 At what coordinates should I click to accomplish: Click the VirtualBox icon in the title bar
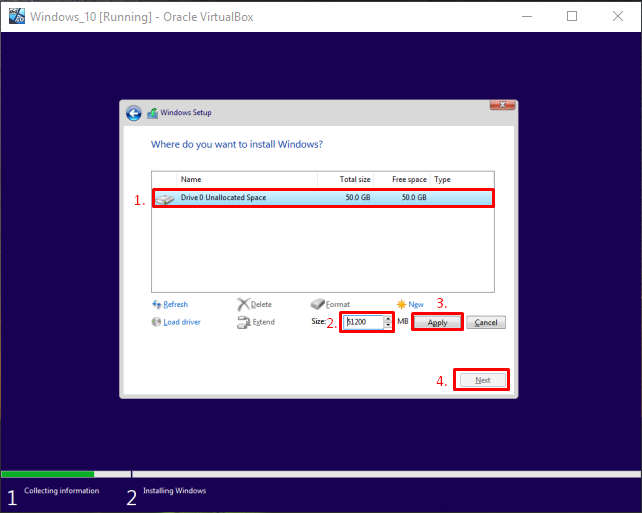click(x=16, y=16)
